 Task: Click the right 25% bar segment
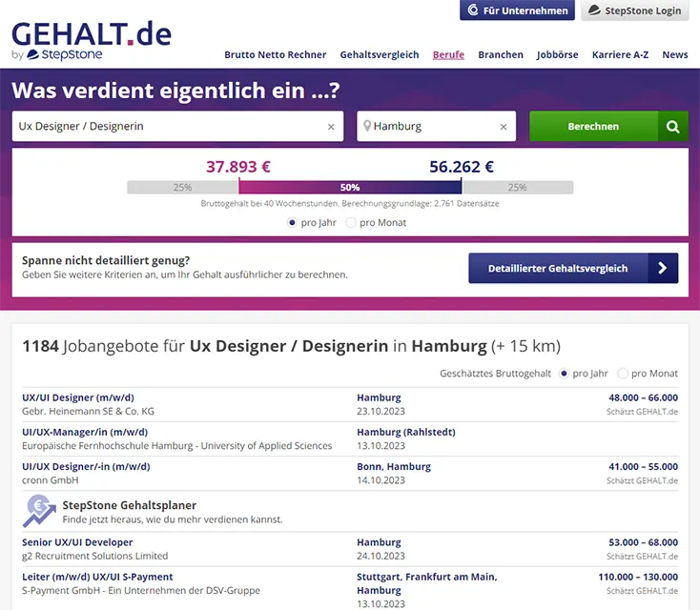coord(518,188)
